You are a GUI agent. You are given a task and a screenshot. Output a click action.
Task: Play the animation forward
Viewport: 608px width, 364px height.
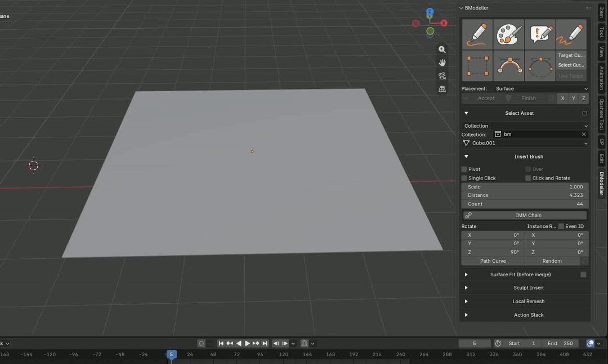point(247,343)
